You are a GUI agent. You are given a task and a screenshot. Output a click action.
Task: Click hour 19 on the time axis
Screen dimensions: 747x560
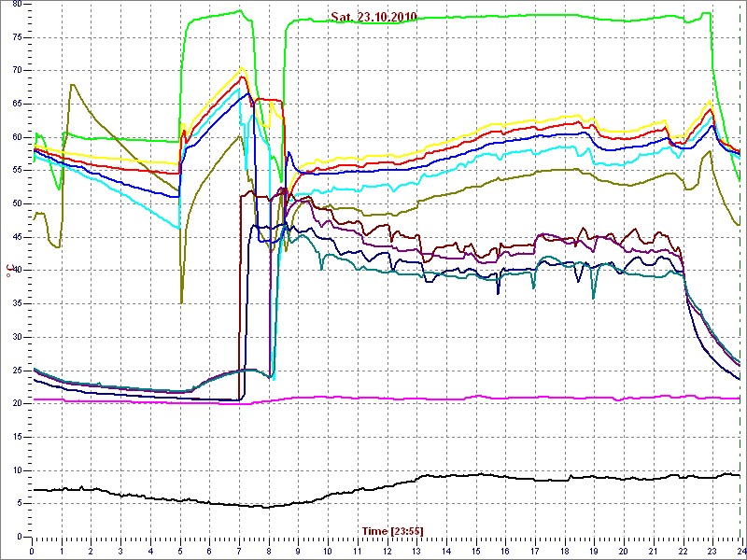point(594,550)
